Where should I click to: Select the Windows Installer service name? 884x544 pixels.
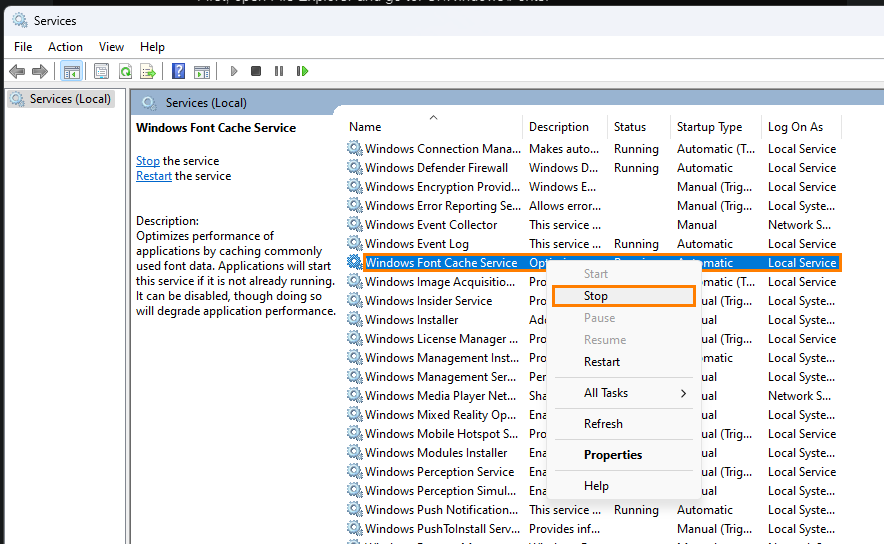click(x=412, y=320)
